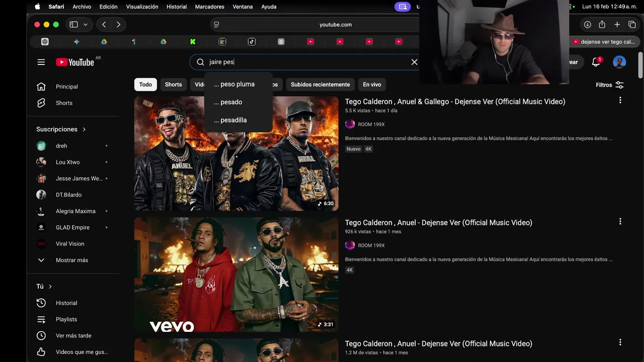Open the menu bar date and clock
The width and height of the screenshot is (644, 362).
pos(610,7)
